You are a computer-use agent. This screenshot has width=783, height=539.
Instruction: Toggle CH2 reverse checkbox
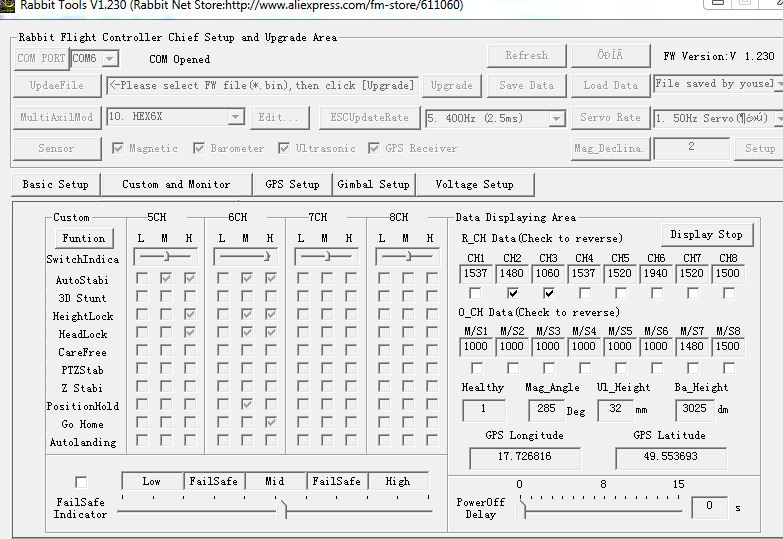pos(512,293)
